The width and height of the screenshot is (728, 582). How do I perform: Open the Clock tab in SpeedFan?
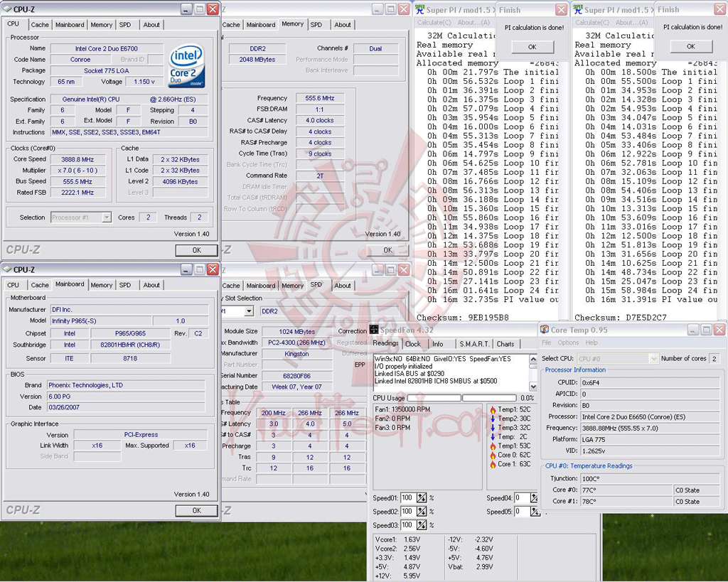click(413, 344)
